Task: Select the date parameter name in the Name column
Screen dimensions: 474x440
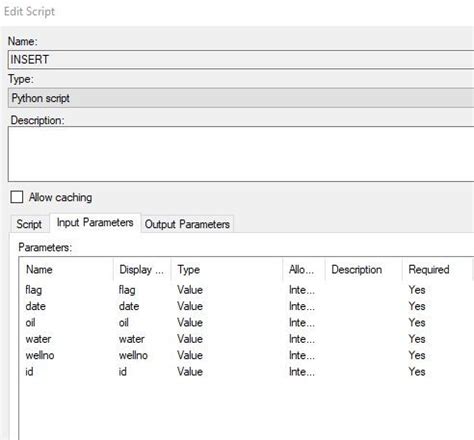Action: tap(35, 306)
